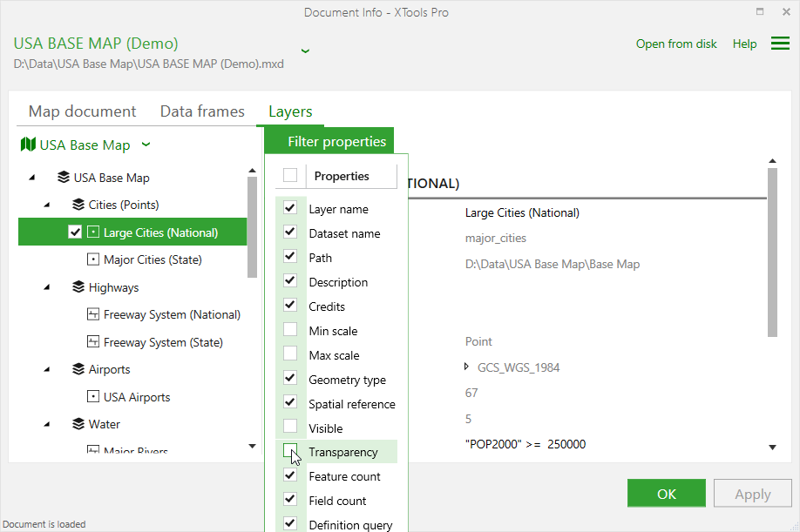Select the Freeway System (State) layer
Viewport: 800px width, 532px height.
(x=163, y=342)
